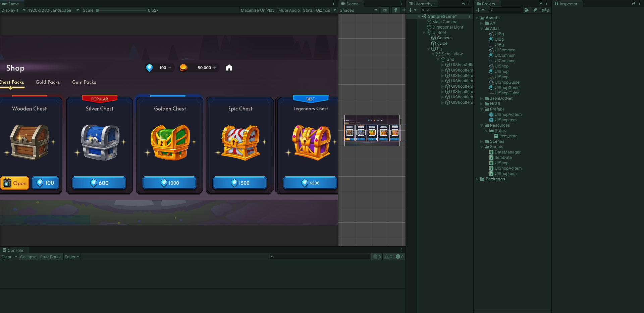Click the gold coin currency icon

click(x=183, y=68)
